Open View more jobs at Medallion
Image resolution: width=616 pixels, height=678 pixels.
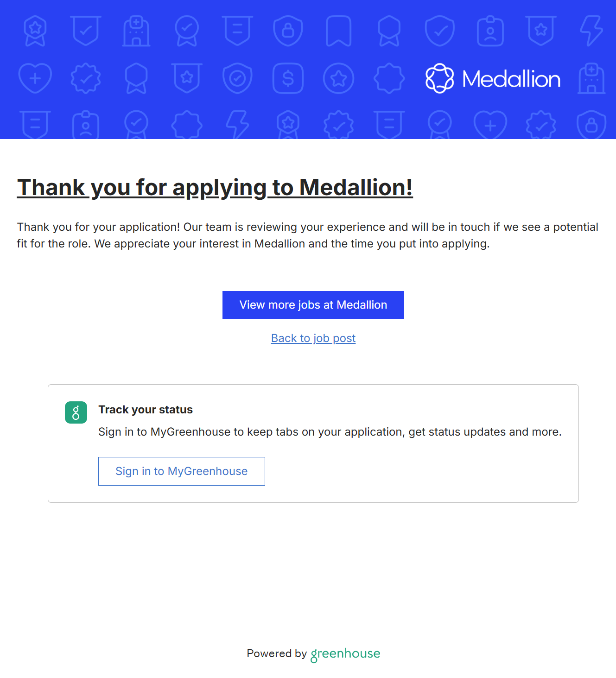click(x=313, y=305)
